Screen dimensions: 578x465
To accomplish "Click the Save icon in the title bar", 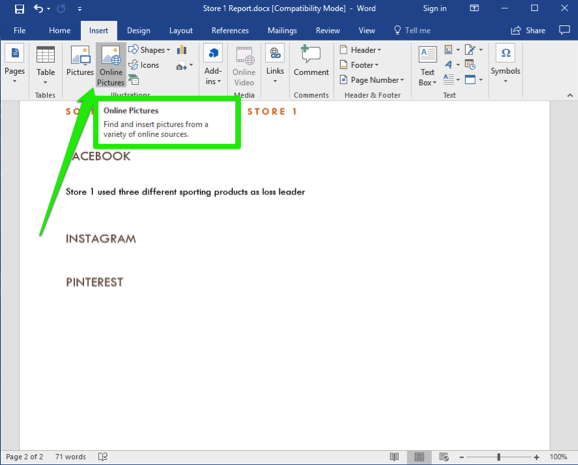I will click(19, 8).
